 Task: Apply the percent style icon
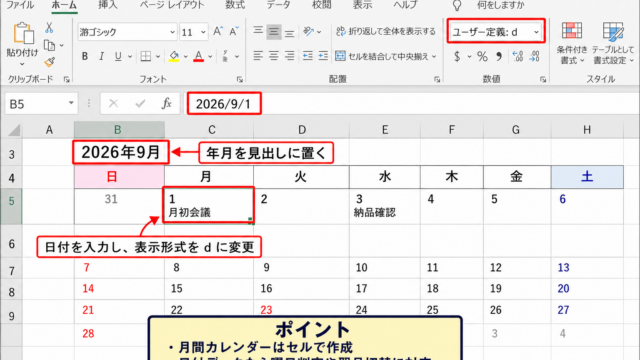(x=482, y=56)
